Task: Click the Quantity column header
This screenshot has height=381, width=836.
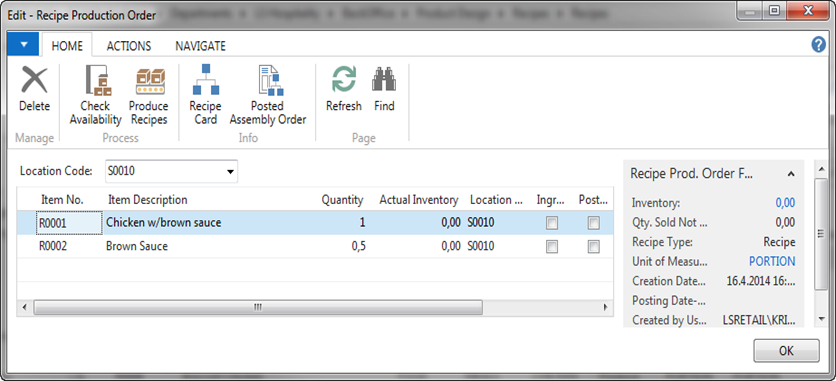Action: tap(342, 200)
